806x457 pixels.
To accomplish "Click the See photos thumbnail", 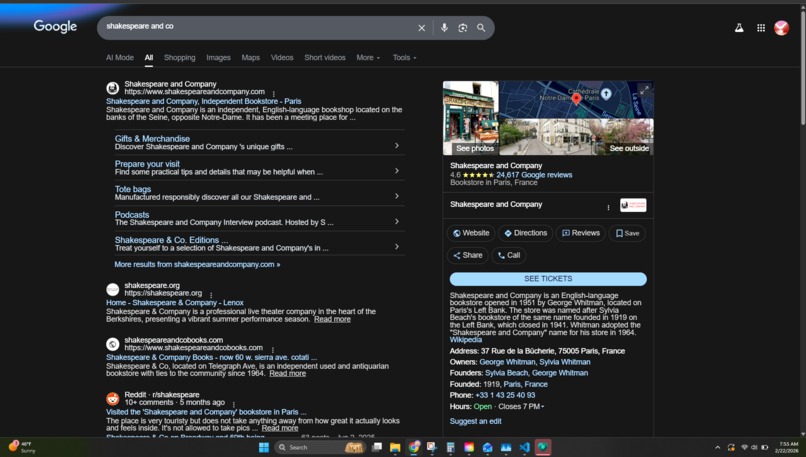I will pos(471,118).
